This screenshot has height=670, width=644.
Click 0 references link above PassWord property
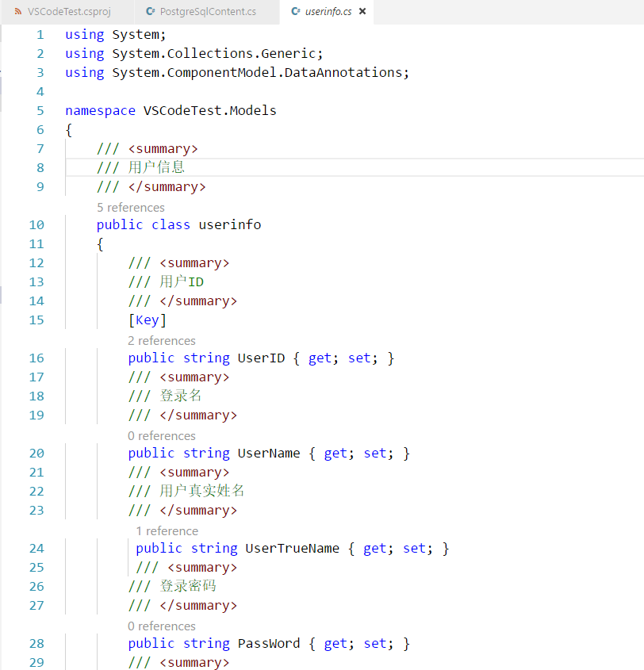162,626
